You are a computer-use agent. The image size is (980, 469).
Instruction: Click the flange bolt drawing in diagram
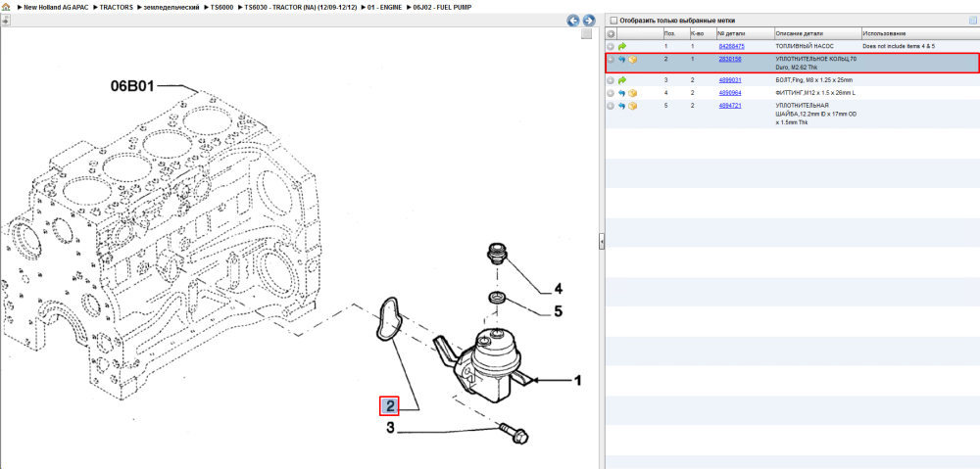click(514, 433)
